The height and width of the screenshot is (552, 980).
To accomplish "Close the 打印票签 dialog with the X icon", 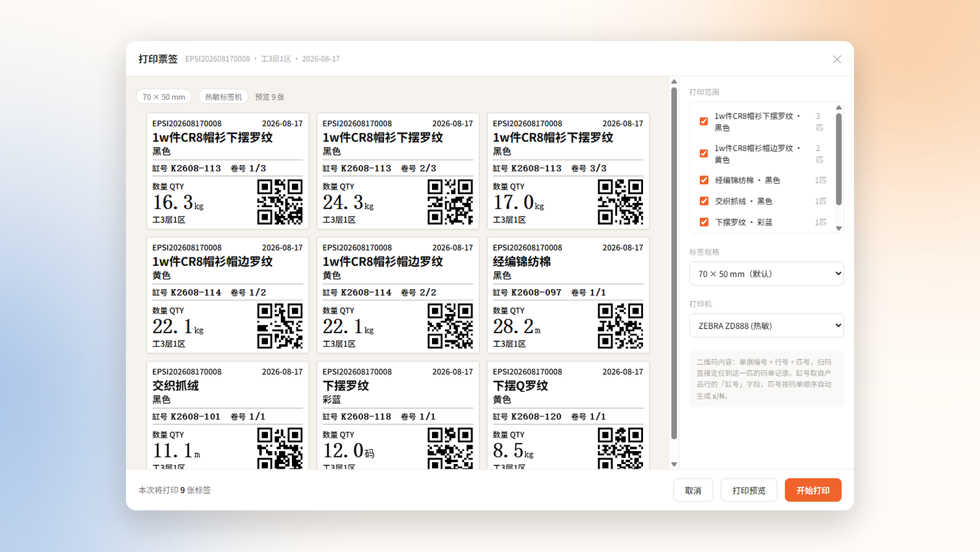I will (x=837, y=59).
